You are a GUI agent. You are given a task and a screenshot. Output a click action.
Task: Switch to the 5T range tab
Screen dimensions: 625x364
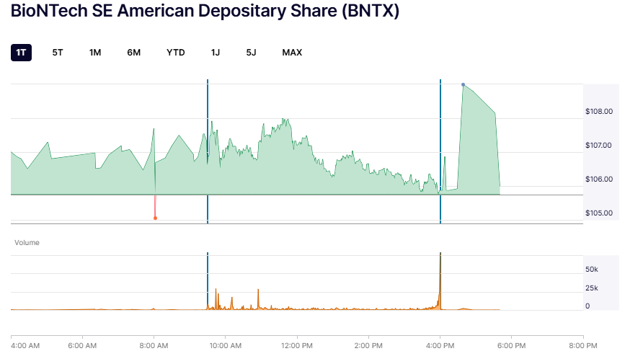pyautogui.click(x=58, y=53)
